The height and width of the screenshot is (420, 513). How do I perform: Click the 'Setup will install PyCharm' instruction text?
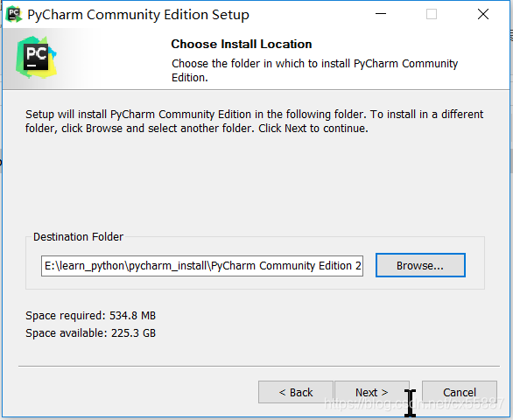pos(255,122)
